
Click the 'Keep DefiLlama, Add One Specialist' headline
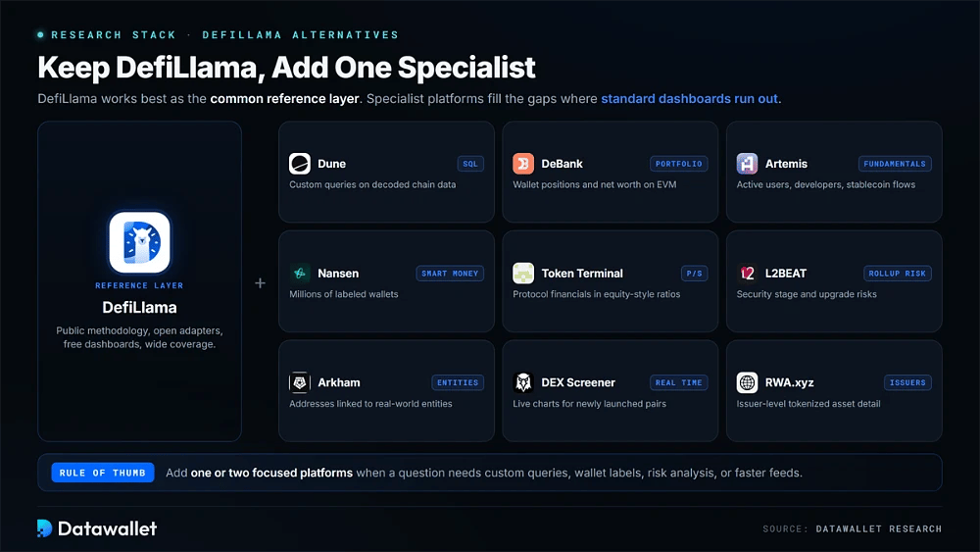pos(286,68)
